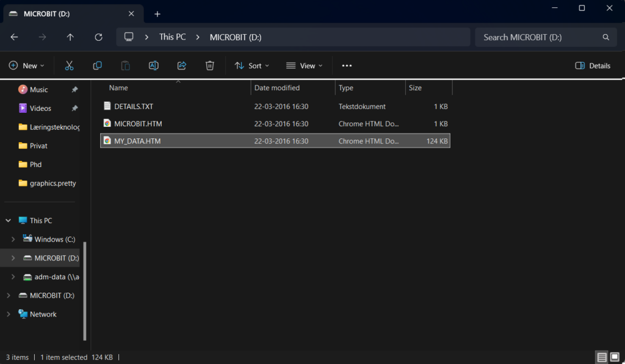Click chevron before This PC in breadcrumb
The height and width of the screenshot is (364, 625).
click(146, 37)
